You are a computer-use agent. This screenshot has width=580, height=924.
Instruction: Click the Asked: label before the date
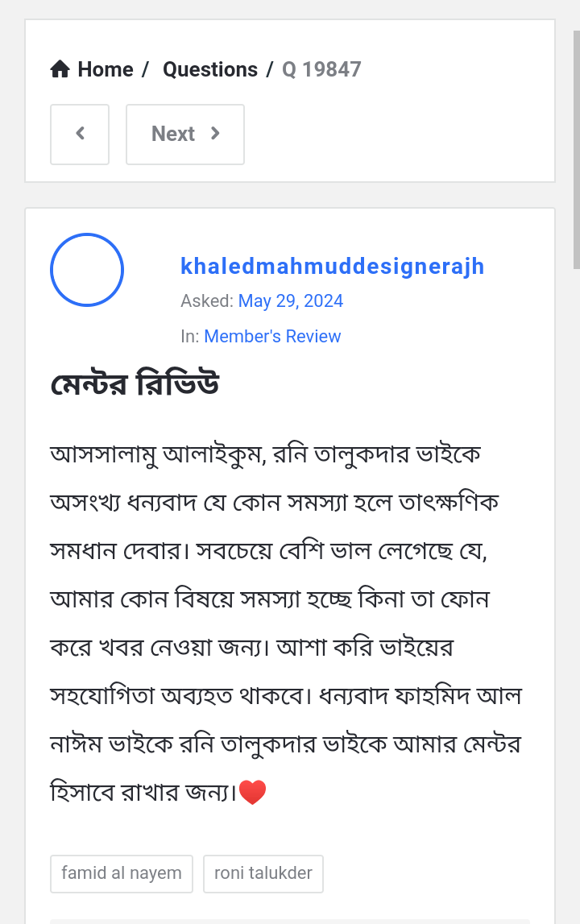(x=207, y=301)
